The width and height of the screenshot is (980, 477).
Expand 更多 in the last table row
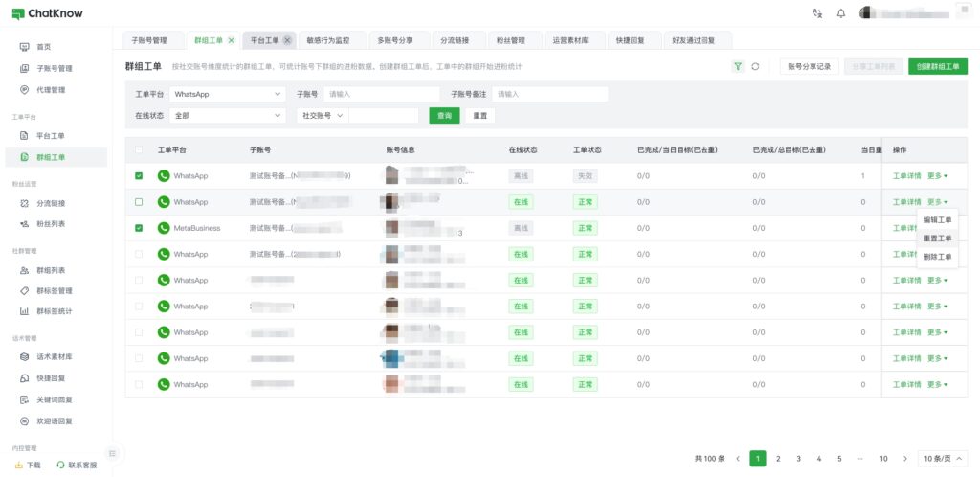pyautogui.click(x=938, y=384)
